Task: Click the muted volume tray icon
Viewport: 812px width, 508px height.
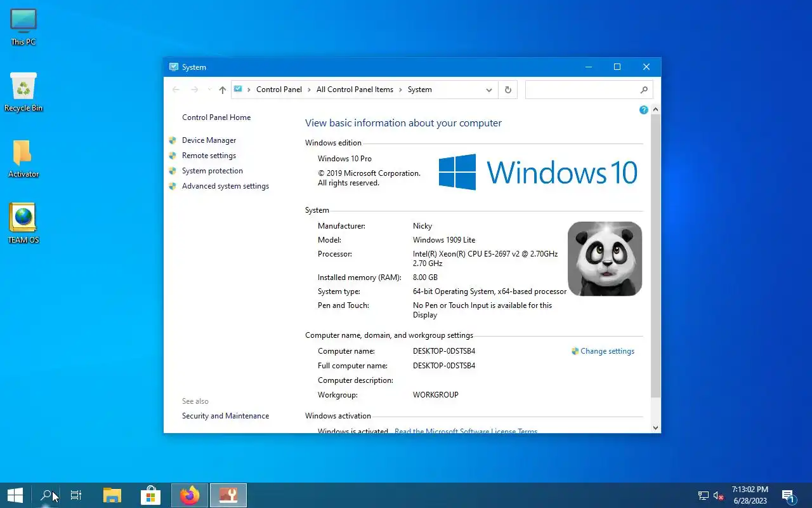Action: point(719,496)
